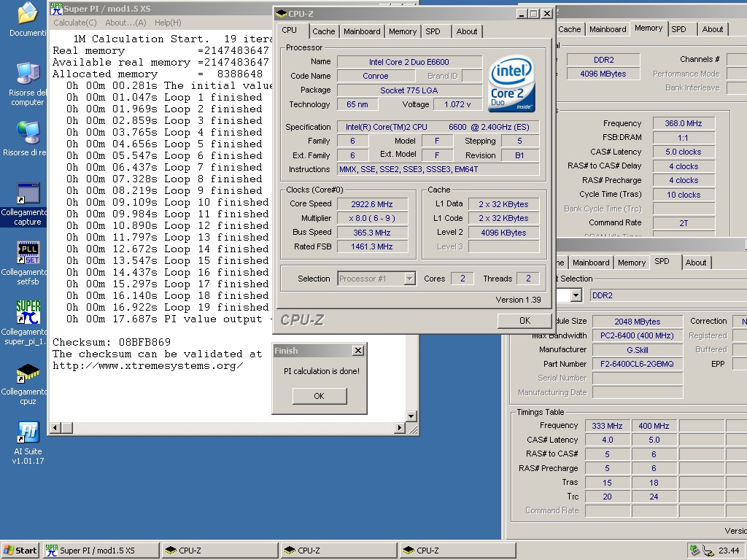
Task: Click the Core Speed value 2922.6 MHz
Action: click(372, 204)
